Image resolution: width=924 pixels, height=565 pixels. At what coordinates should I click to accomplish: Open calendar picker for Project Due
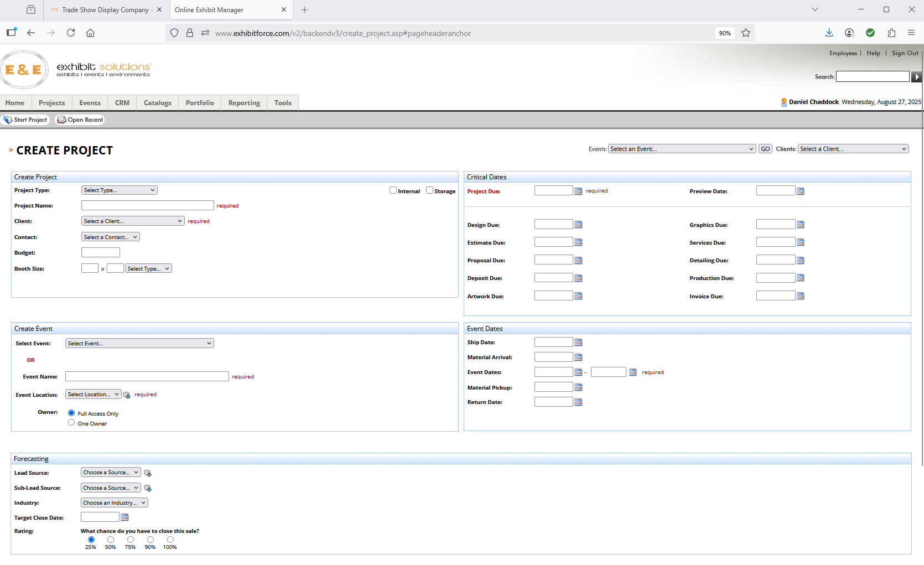(578, 191)
